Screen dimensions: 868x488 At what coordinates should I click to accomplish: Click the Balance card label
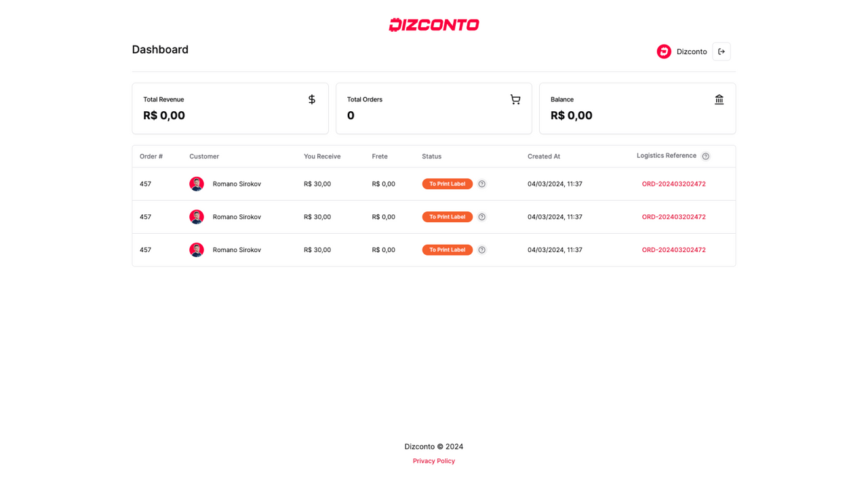(x=562, y=100)
